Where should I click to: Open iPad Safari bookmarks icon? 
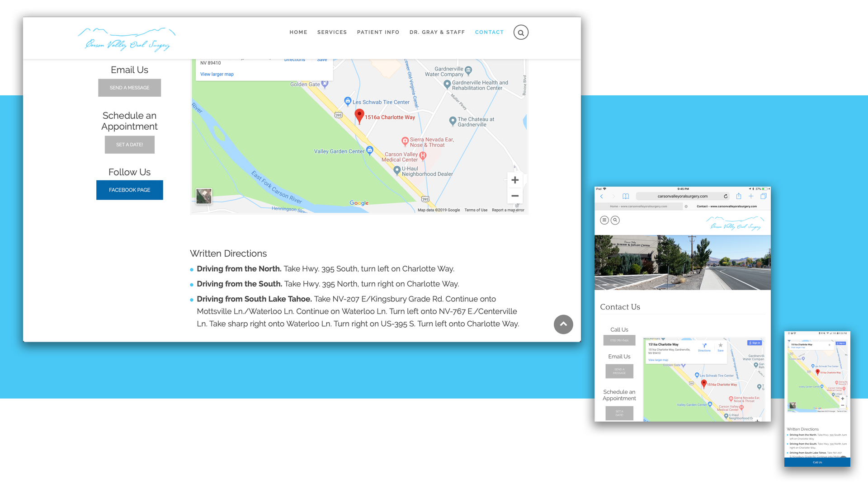point(626,196)
